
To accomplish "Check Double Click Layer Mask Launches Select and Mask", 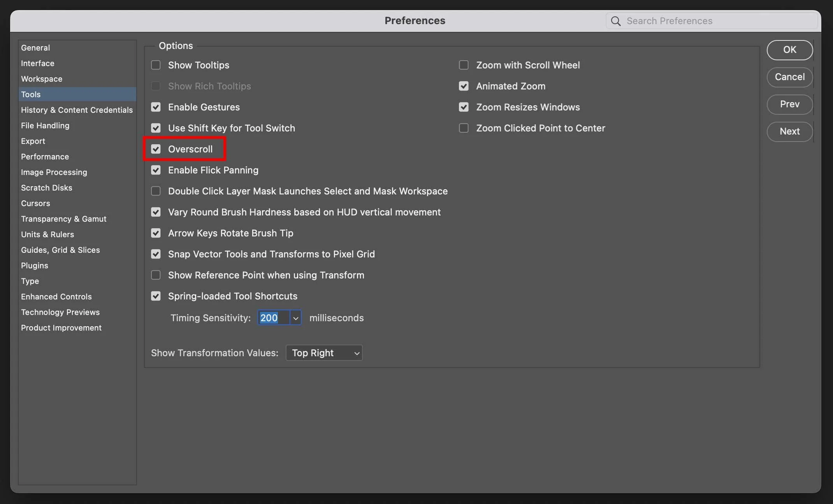I will [x=156, y=191].
